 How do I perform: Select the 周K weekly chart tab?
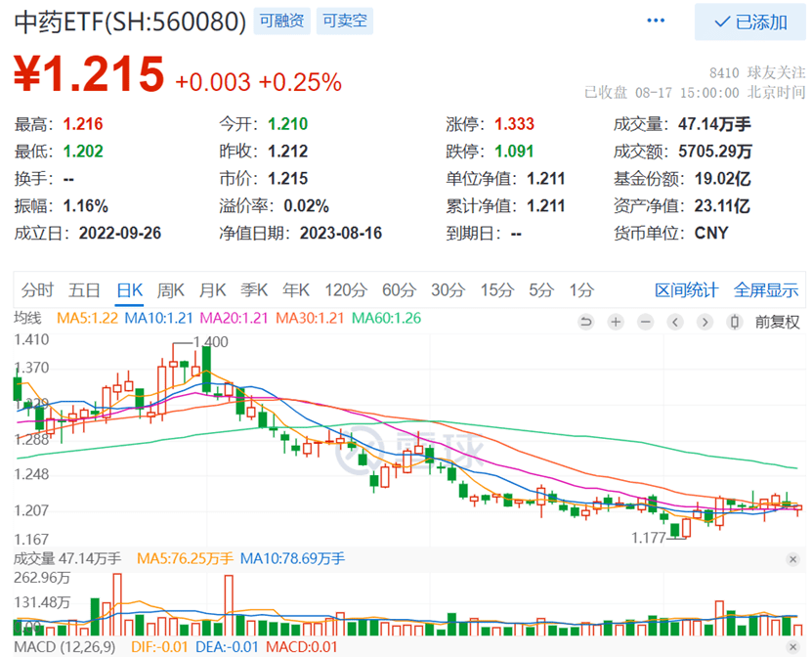pyautogui.click(x=171, y=289)
